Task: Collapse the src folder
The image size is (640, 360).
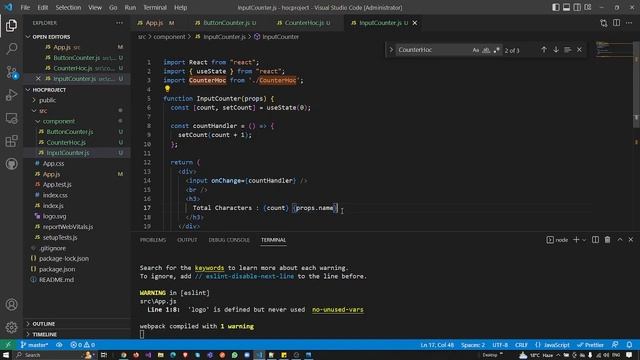Action: coord(34,111)
